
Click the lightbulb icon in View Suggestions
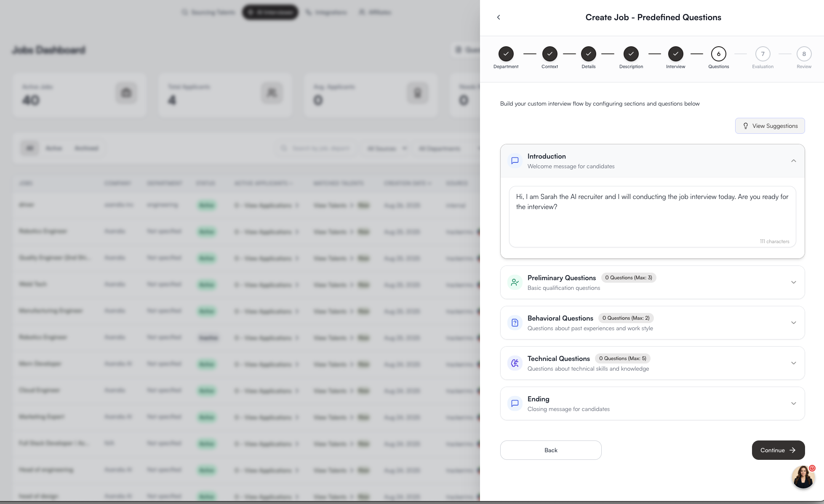pyautogui.click(x=745, y=126)
